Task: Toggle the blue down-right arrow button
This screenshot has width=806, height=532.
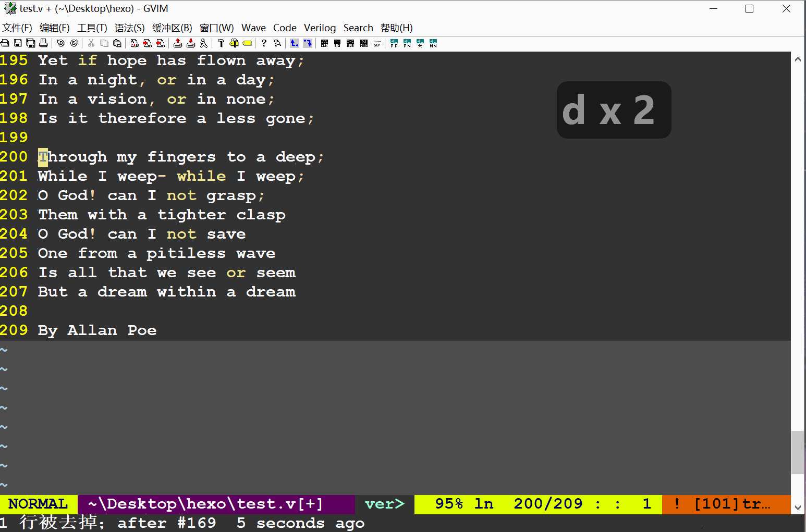Action: pyautogui.click(x=308, y=43)
